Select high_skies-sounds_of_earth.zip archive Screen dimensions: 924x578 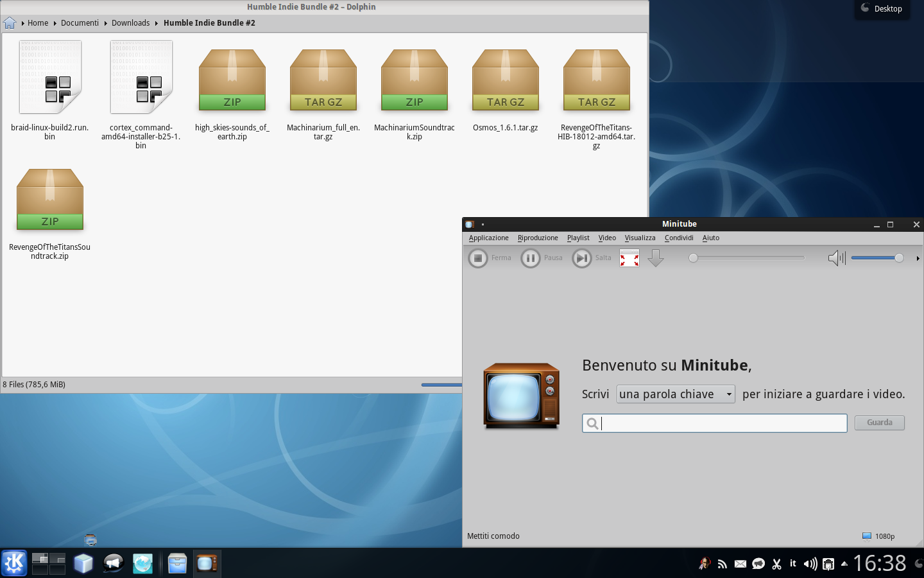coord(232,94)
